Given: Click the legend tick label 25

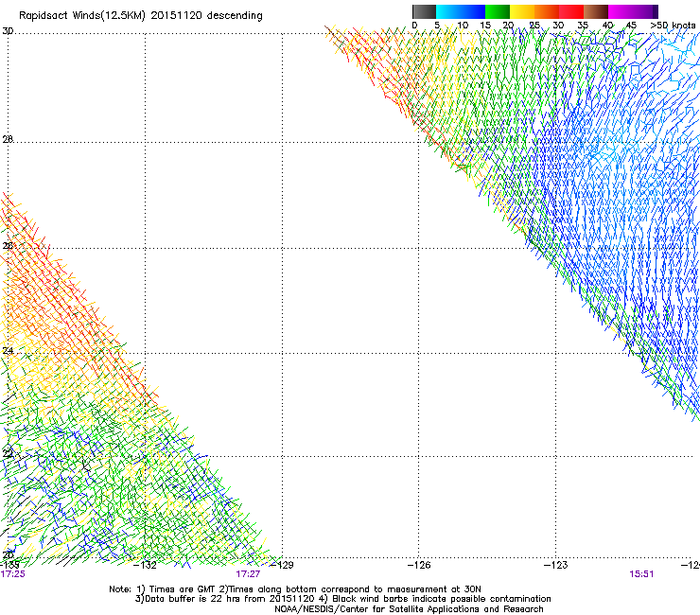Looking at the screenshot, I should (534, 25).
